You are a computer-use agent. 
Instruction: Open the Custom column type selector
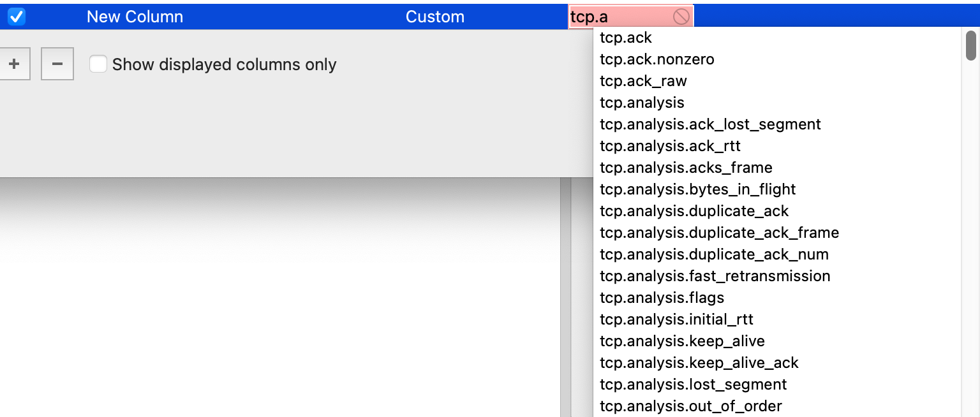click(x=434, y=17)
